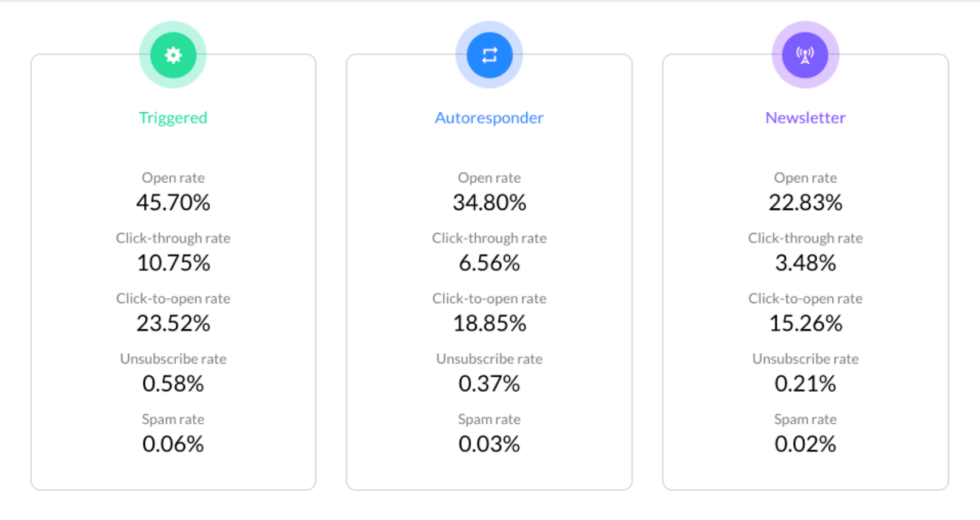The width and height of the screenshot is (980, 520).
Task: Click Triggered unsubscribe rate 0.58%
Action: pos(173,384)
